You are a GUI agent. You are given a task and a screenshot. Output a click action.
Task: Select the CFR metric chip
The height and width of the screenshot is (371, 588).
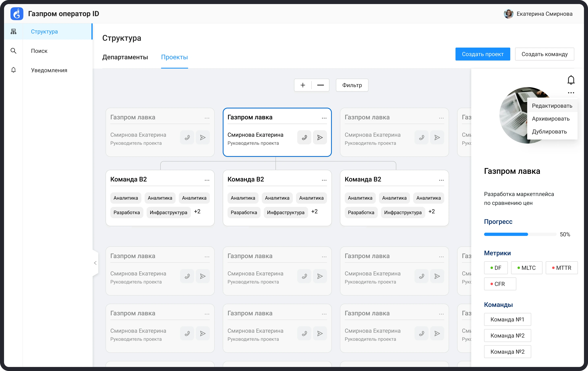point(500,284)
